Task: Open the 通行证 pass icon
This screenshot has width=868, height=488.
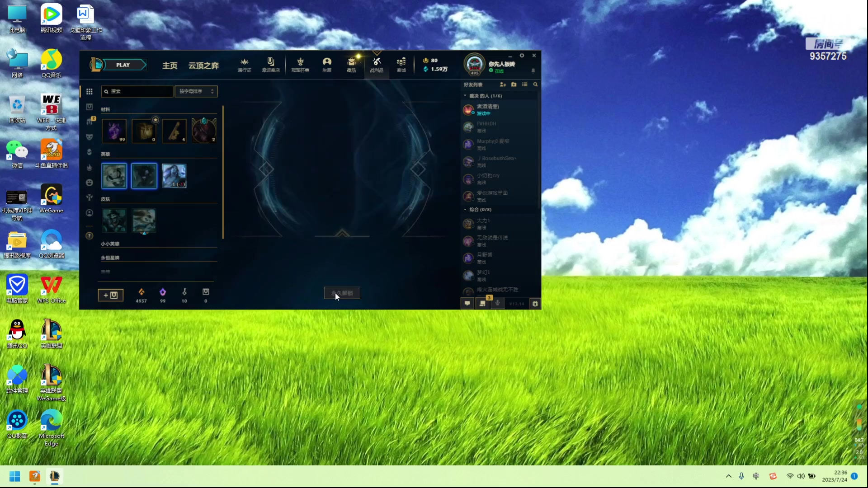Action: (x=244, y=65)
